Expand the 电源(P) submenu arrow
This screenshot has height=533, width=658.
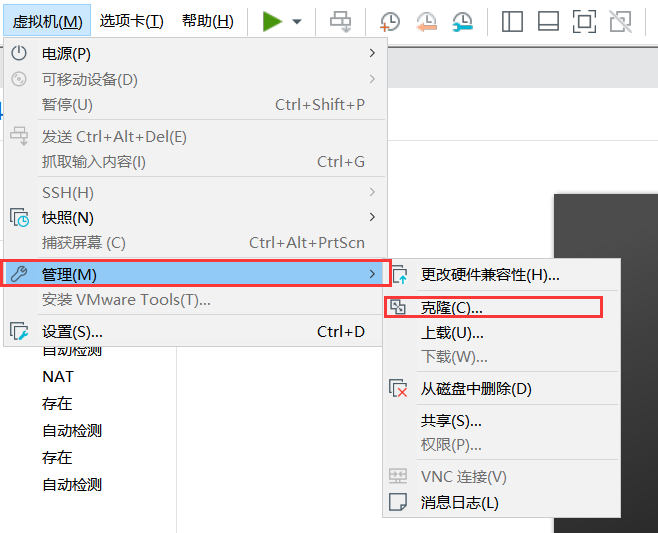coord(372,53)
